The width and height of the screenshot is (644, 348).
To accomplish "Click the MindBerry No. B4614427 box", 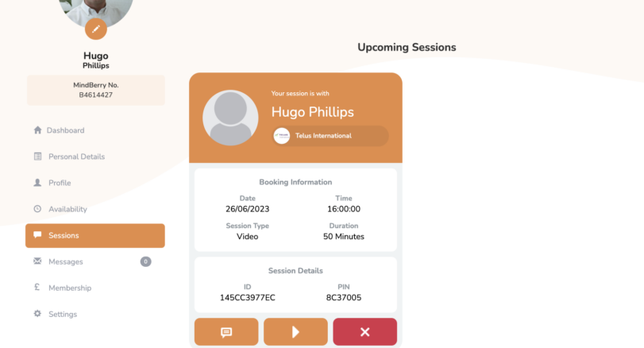I will point(96,90).
